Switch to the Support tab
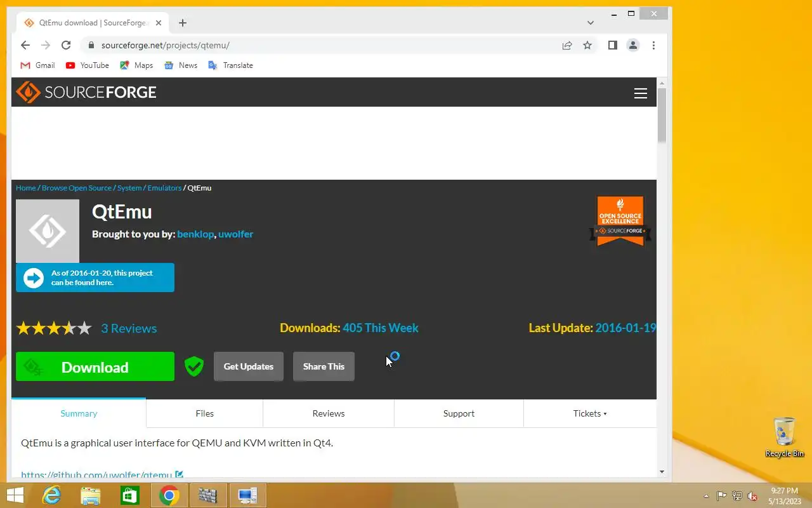Image resolution: width=812 pixels, height=508 pixels. (459, 413)
